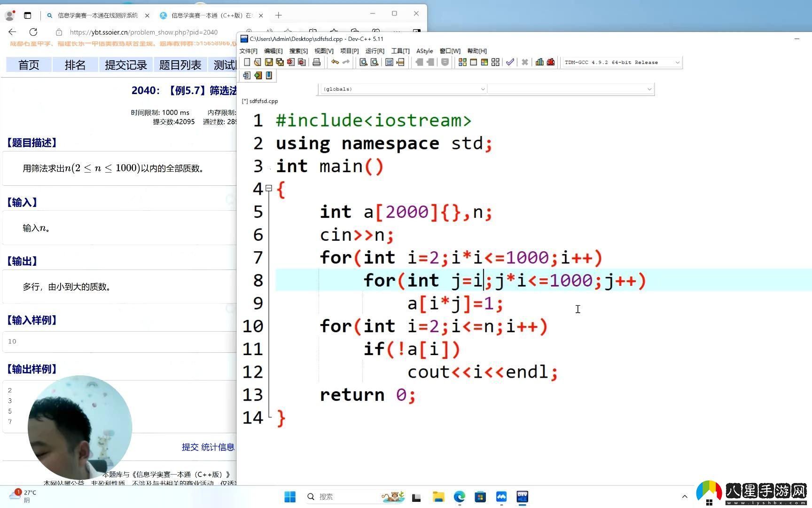Open the Profile analysis bar chart icon
Screen dimensions: 812x508
tap(539, 63)
